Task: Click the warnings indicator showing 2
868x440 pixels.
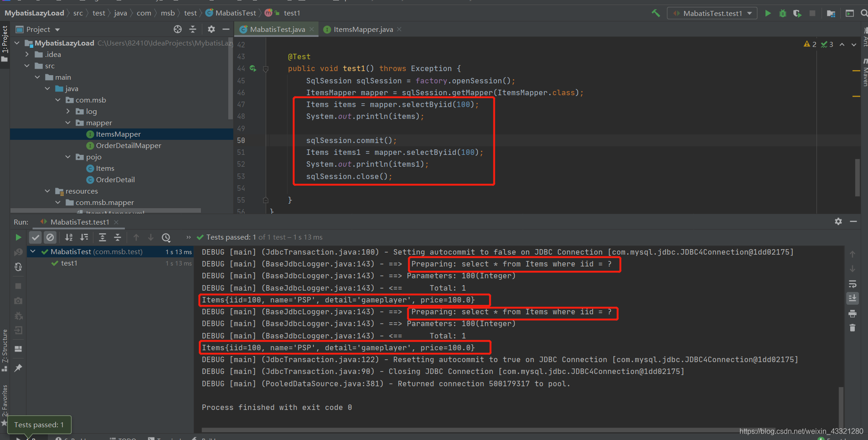Action: (x=810, y=44)
